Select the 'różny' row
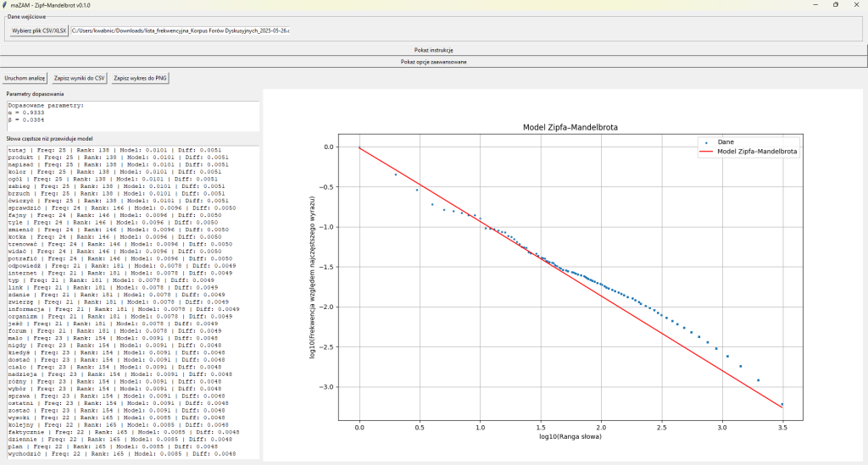 click(x=114, y=381)
